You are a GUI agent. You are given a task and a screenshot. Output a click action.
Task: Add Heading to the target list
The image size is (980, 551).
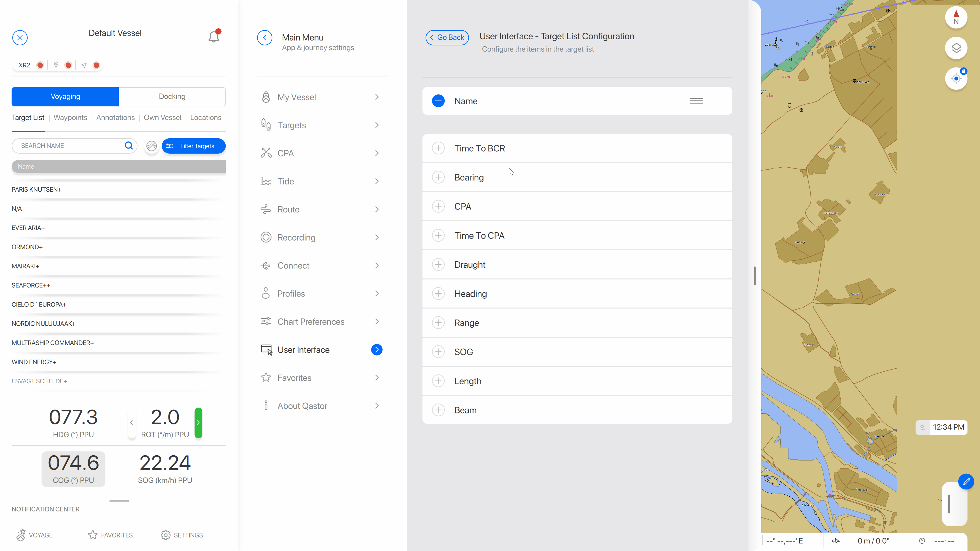[x=438, y=293]
